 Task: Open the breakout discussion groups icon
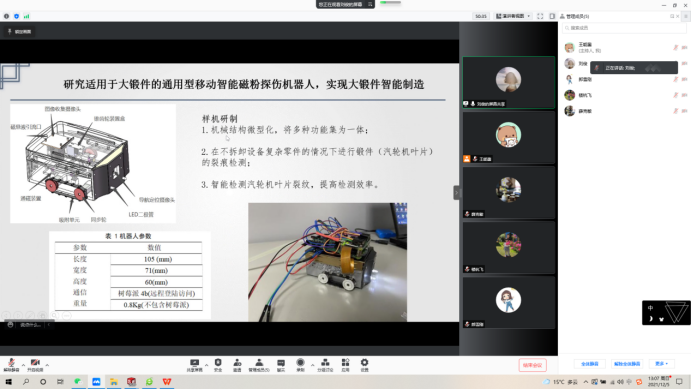[325, 365]
